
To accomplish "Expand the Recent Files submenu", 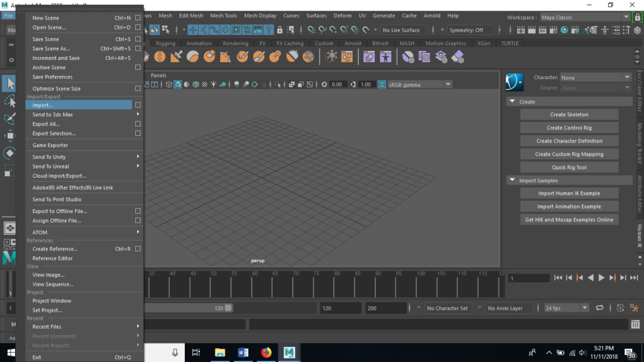I will pyautogui.click(x=85, y=327).
